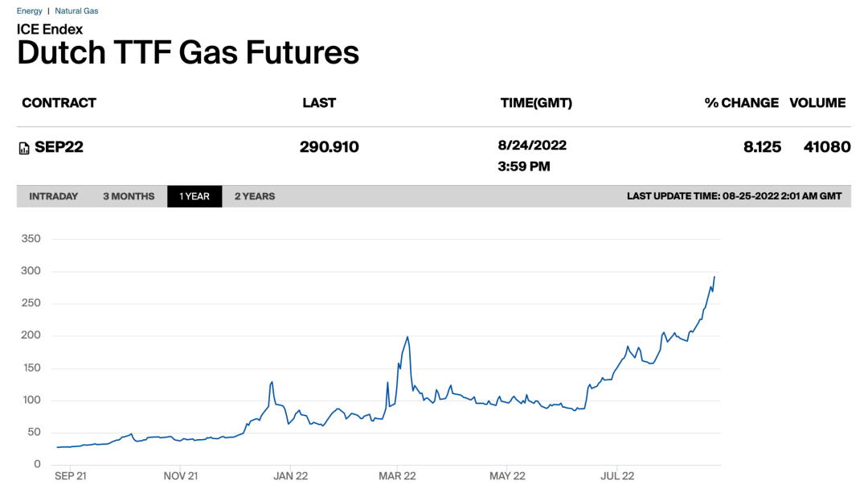The image size is (868, 493).
Task: Click the chart's price spike near MAR 22
Action: point(408,337)
